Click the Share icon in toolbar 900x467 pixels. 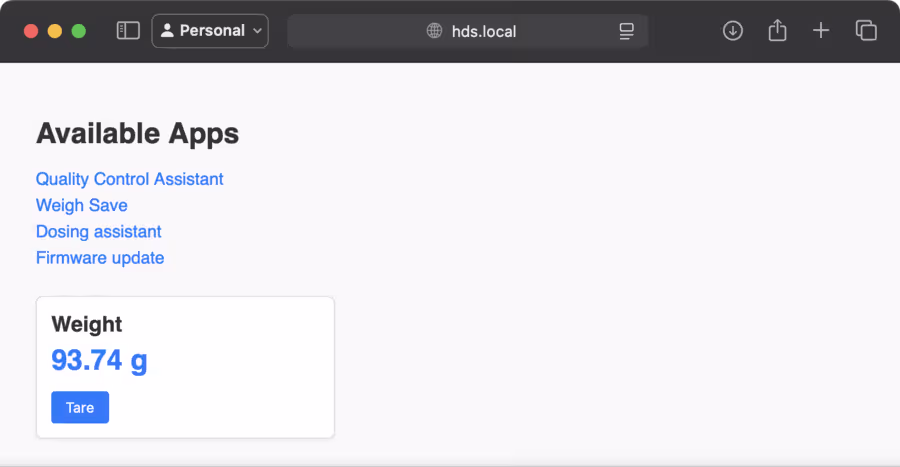pos(777,31)
